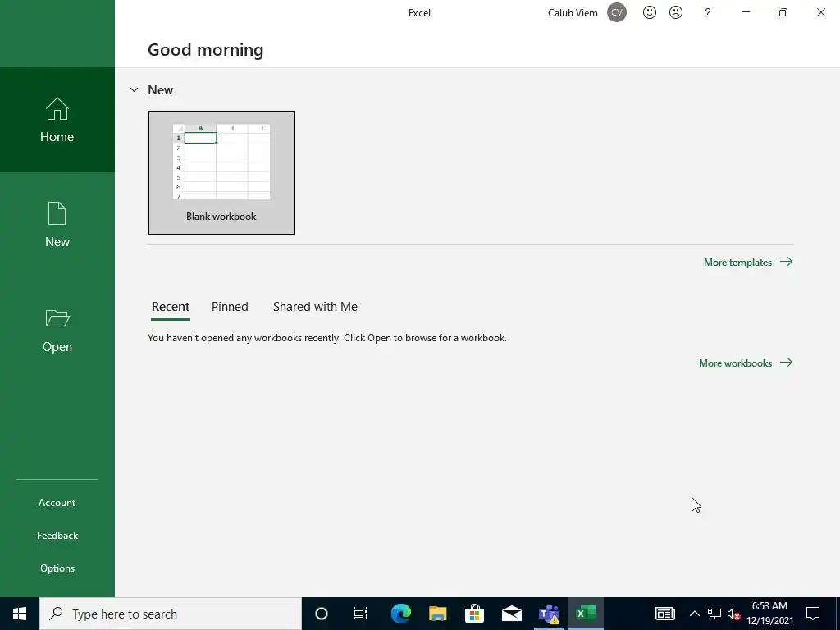Show hidden tray icons chevron
This screenshot has width=840, height=630.
(x=694, y=614)
